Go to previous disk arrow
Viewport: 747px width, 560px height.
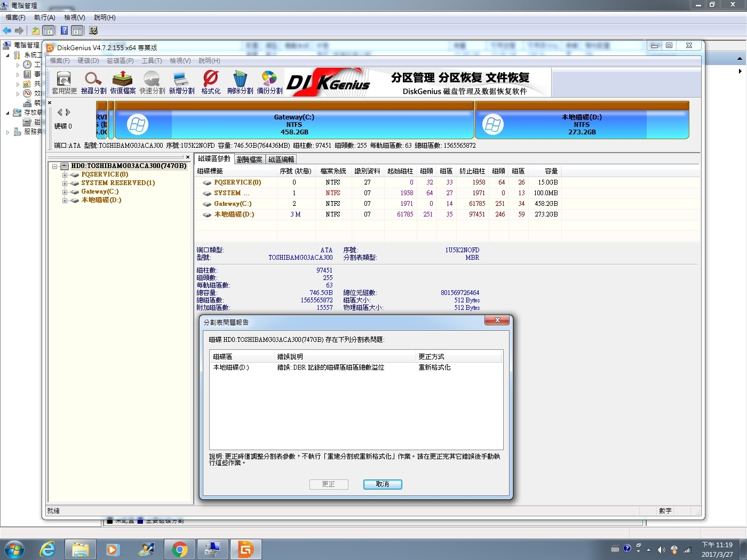(x=60, y=112)
